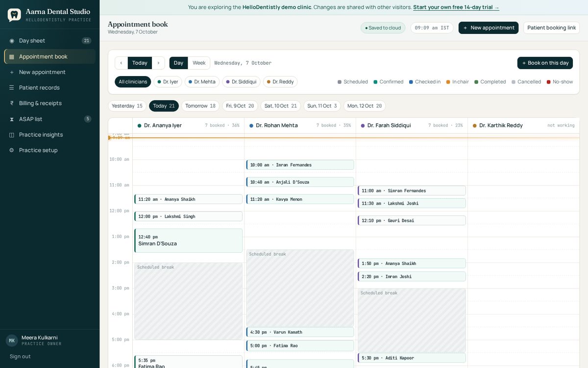Open 11:30 am Lakshmi Joshi appointment
The image size is (588, 368).
tap(412, 203)
